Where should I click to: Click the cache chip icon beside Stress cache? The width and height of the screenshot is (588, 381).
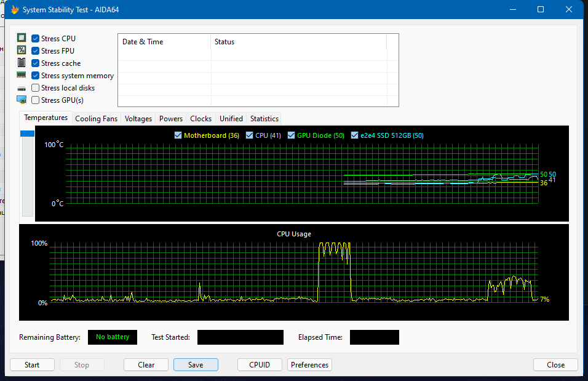coord(22,62)
